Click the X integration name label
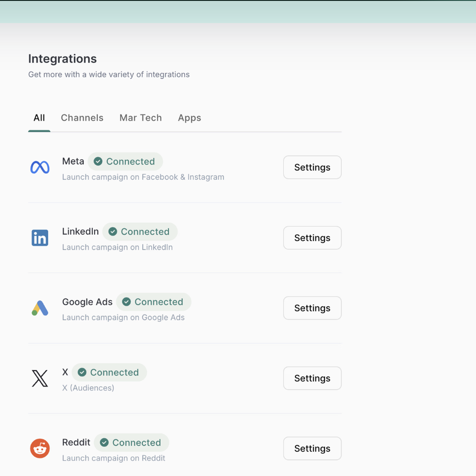 [65, 372]
